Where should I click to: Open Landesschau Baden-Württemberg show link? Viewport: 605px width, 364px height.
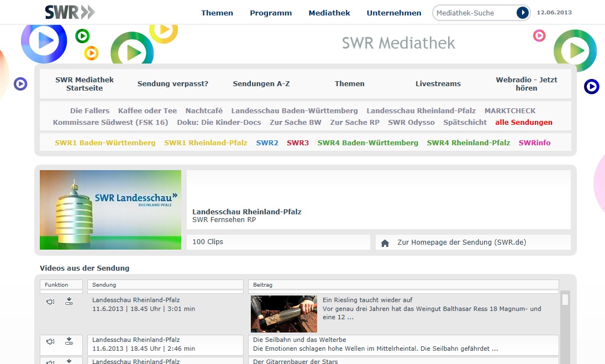pos(295,110)
